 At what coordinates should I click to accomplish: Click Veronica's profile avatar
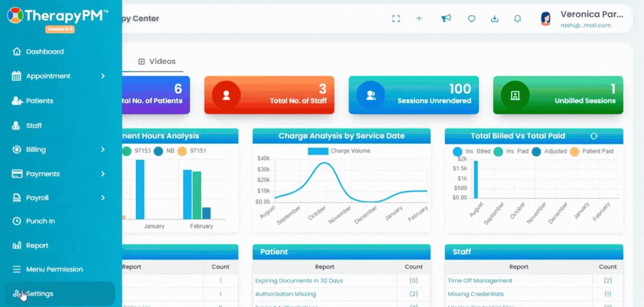coord(546,19)
